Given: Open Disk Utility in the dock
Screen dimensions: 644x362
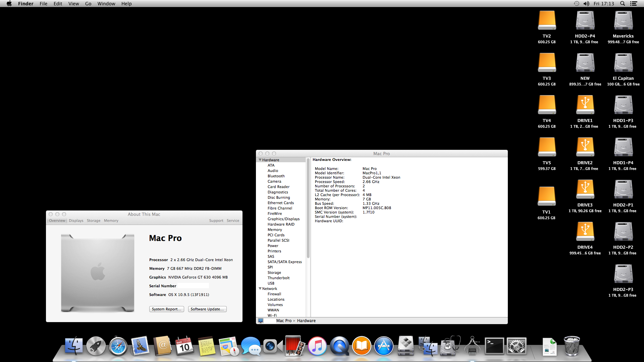Looking at the screenshot, I should pyautogui.click(x=450, y=346).
